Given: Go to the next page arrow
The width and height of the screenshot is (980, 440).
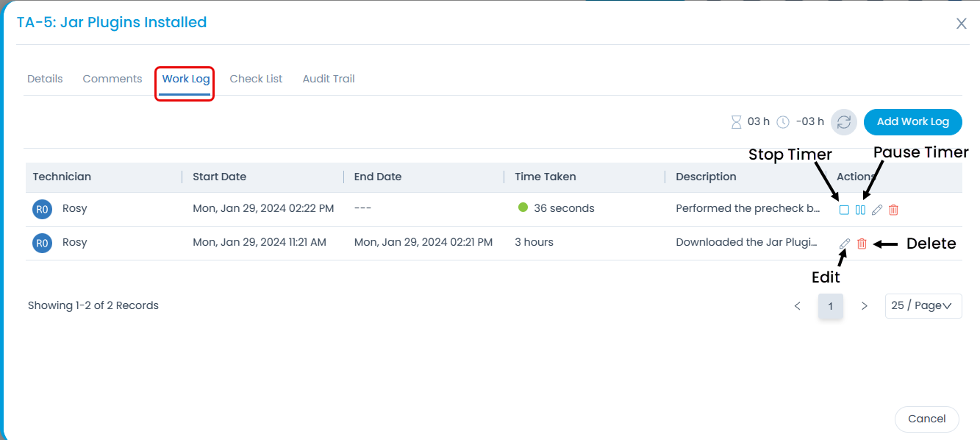Looking at the screenshot, I should pos(865,306).
